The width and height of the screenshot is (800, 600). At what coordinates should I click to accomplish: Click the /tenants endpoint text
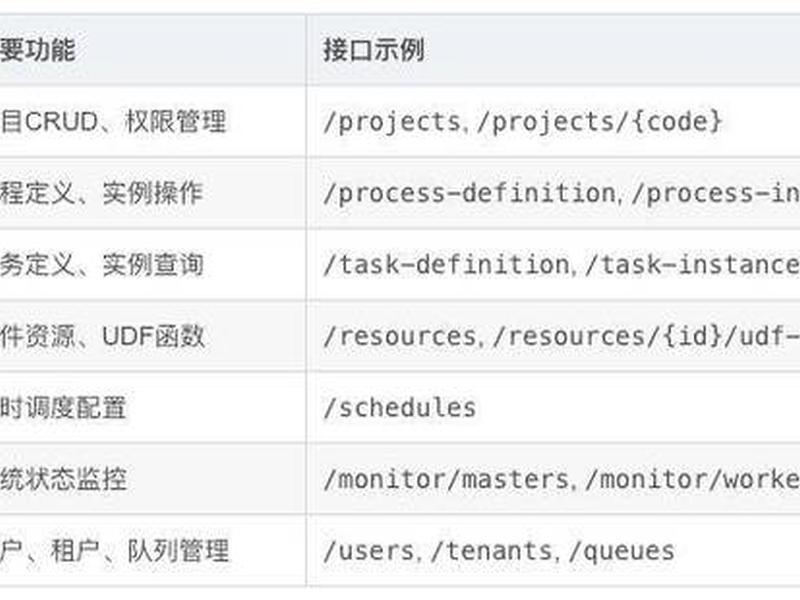[x=492, y=551]
